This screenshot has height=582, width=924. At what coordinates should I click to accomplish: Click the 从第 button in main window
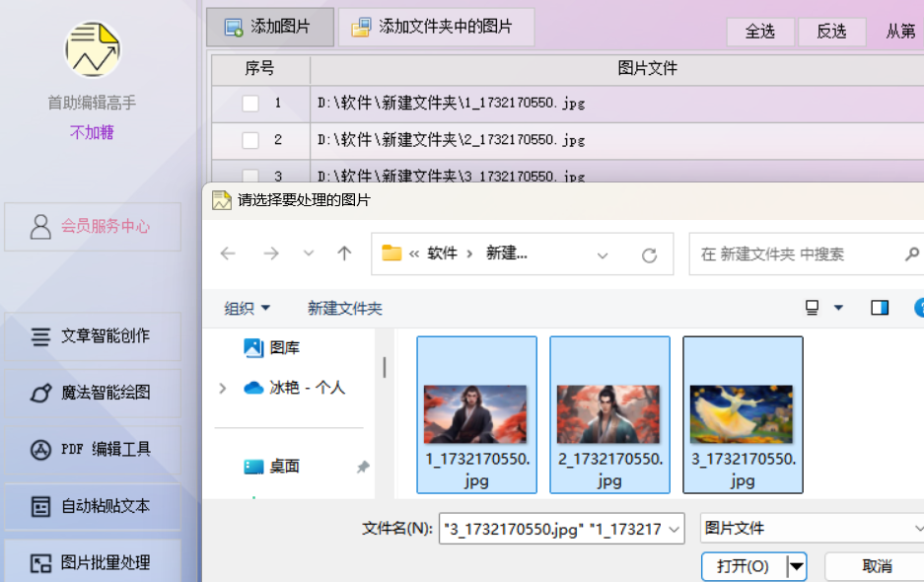tap(900, 32)
